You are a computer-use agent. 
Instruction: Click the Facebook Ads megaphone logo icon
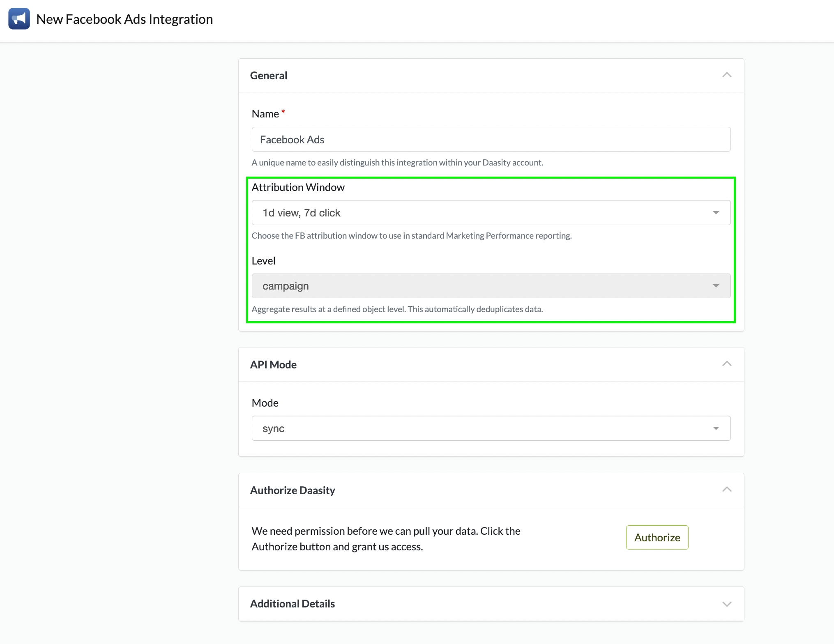19,19
